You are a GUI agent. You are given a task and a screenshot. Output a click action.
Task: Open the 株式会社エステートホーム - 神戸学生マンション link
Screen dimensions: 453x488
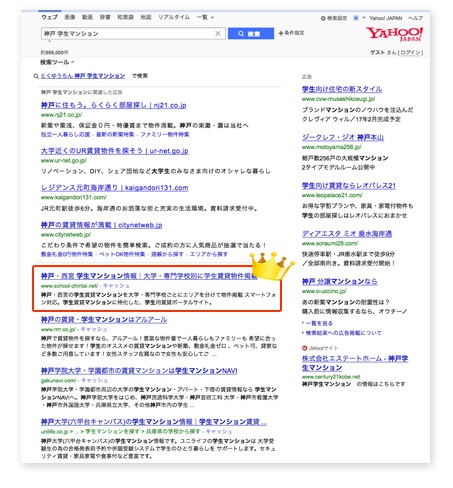(355, 363)
